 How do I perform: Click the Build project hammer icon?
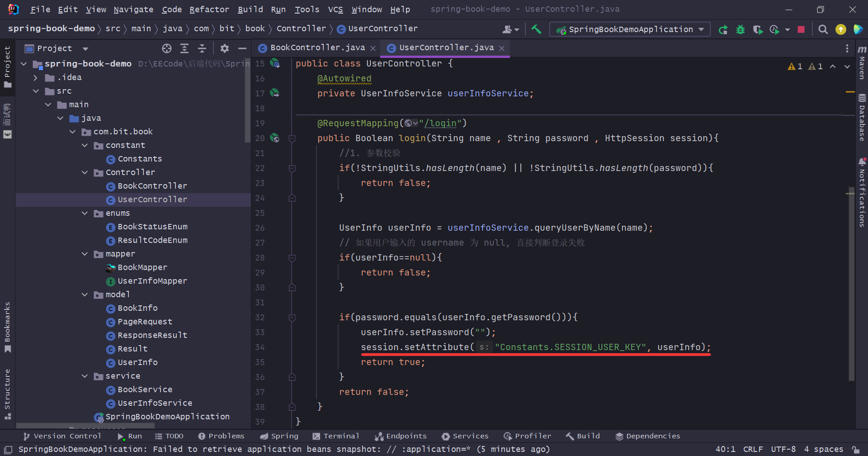[536, 29]
